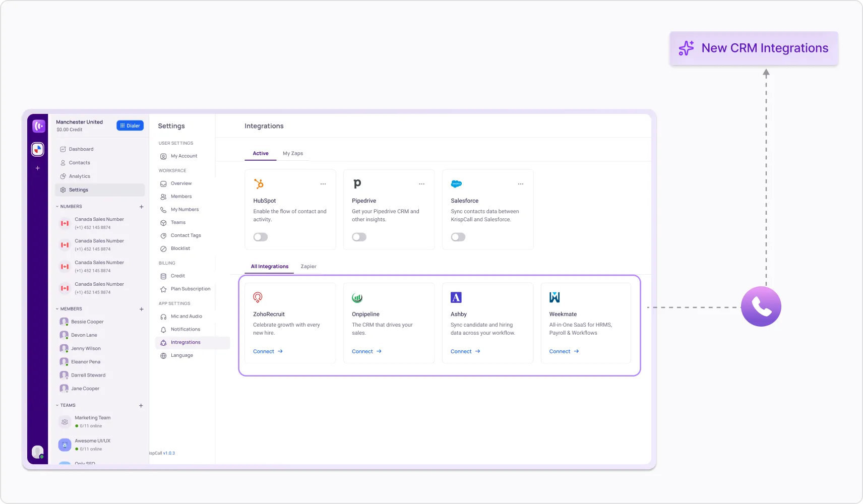
Task: Click the KrispCall logo icon
Action: pos(39,126)
